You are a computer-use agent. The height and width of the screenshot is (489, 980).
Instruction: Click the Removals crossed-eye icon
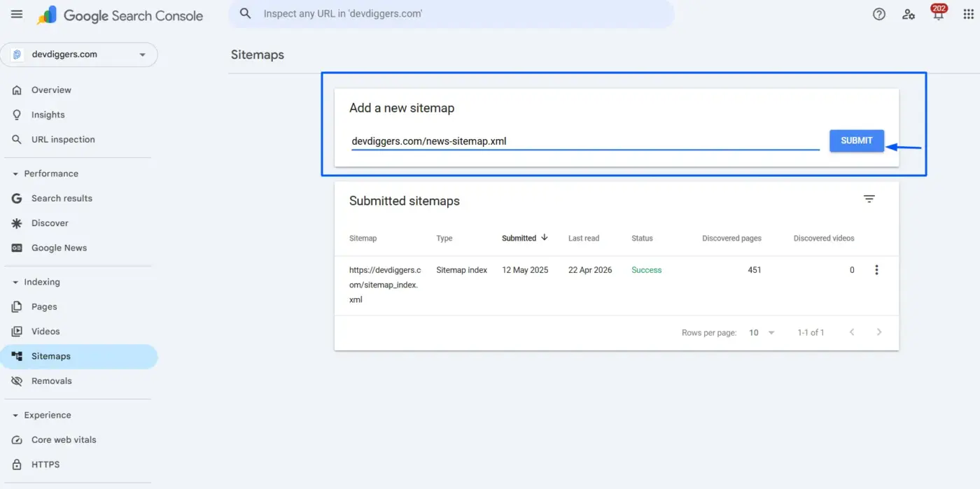(17, 381)
